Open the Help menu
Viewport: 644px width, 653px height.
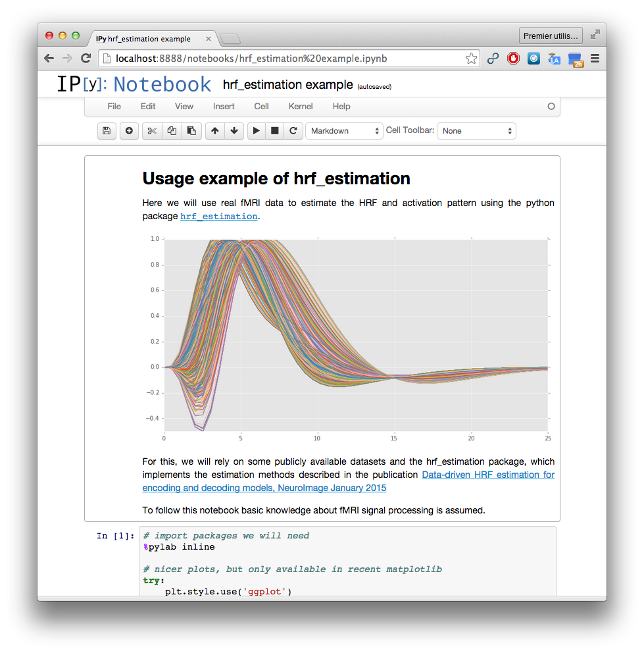tap(341, 106)
